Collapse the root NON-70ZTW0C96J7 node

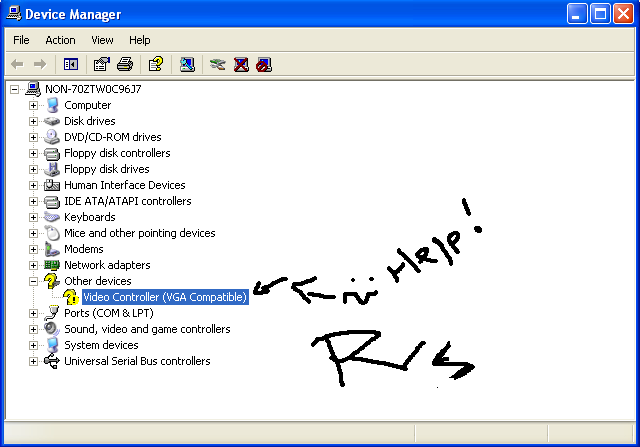click(15, 89)
